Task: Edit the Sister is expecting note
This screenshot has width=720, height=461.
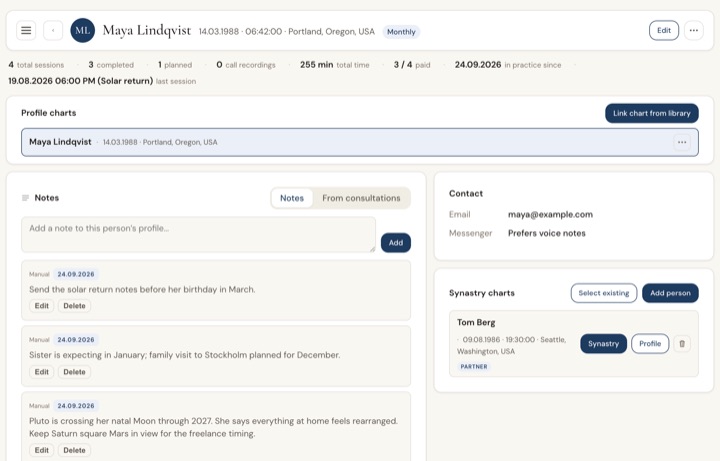Action: click(41, 372)
